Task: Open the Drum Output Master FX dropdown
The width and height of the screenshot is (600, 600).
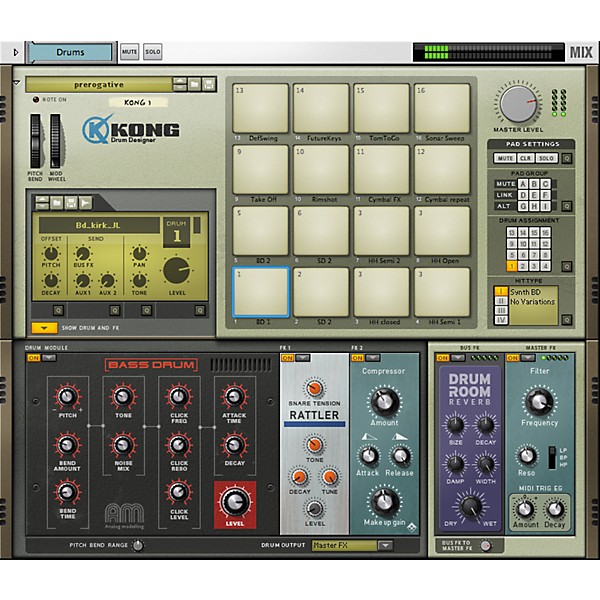Action: 385,545
